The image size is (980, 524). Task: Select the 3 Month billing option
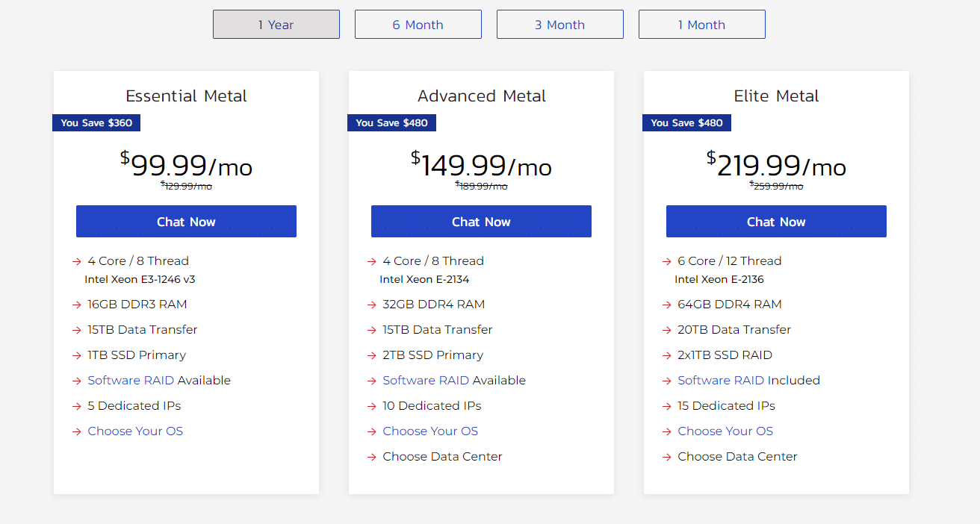point(560,25)
